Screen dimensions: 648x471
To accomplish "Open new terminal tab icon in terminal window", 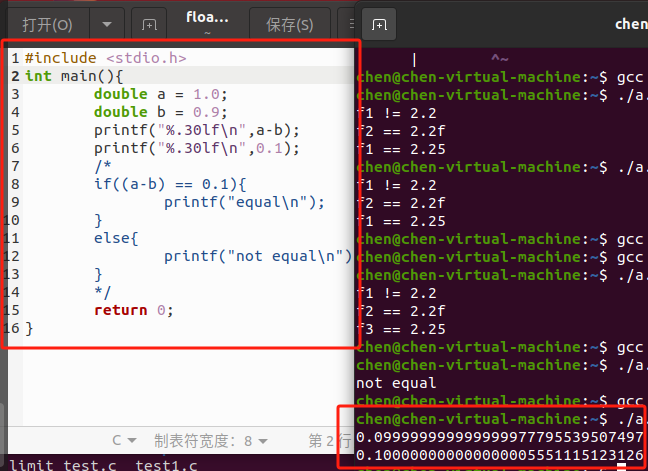I will pos(379,24).
